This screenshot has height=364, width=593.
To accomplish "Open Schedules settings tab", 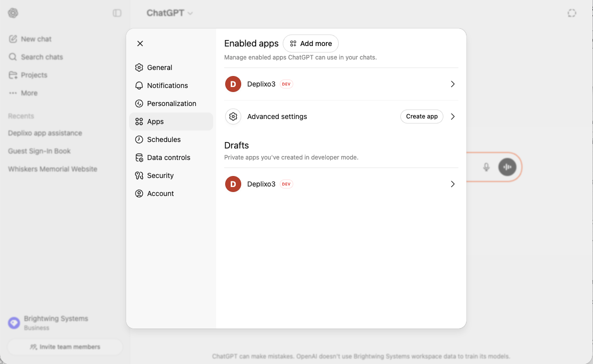I will [171, 139].
